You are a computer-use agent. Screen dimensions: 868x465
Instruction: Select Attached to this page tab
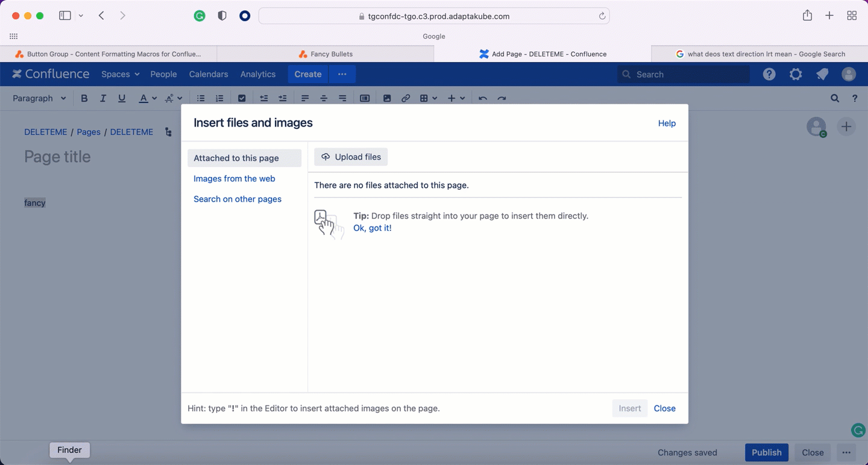[245, 158]
